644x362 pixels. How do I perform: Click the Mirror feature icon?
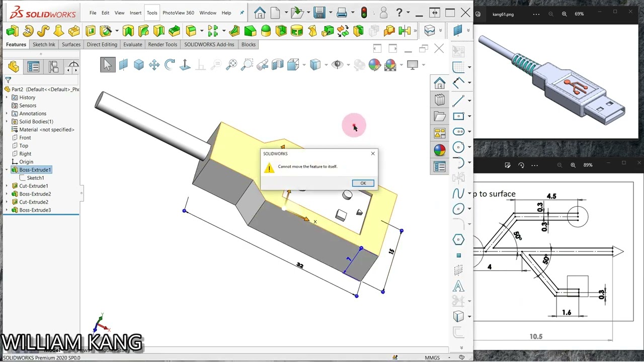tap(405, 31)
